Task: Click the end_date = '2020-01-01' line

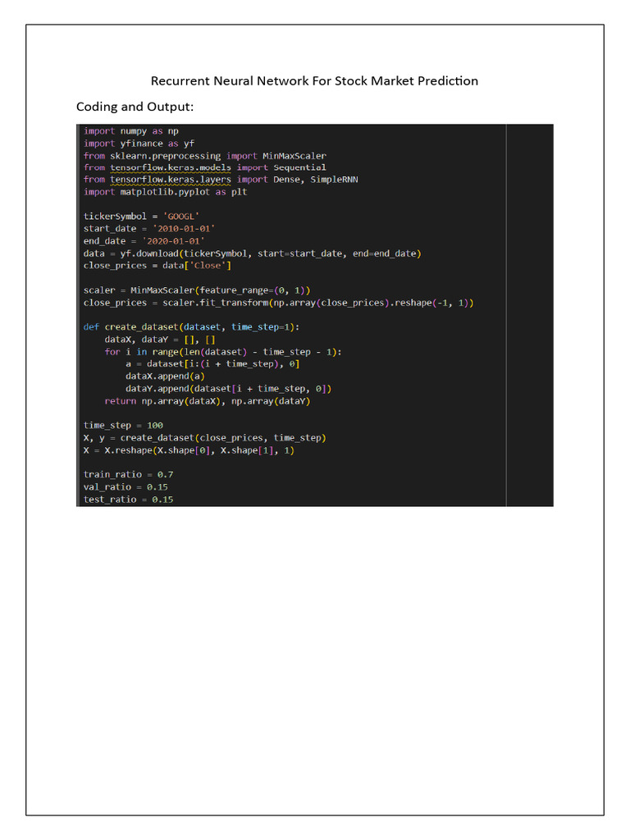Action: pyautogui.click(x=144, y=241)
